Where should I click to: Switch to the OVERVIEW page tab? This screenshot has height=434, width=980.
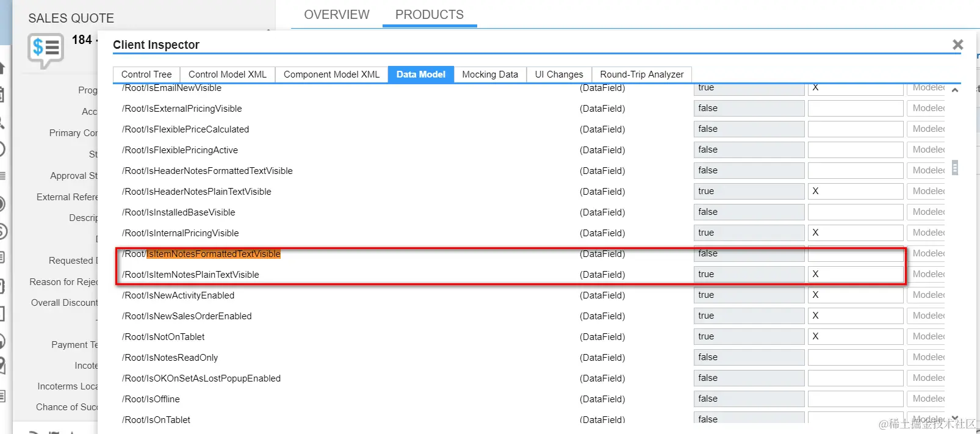click(337, 15)
